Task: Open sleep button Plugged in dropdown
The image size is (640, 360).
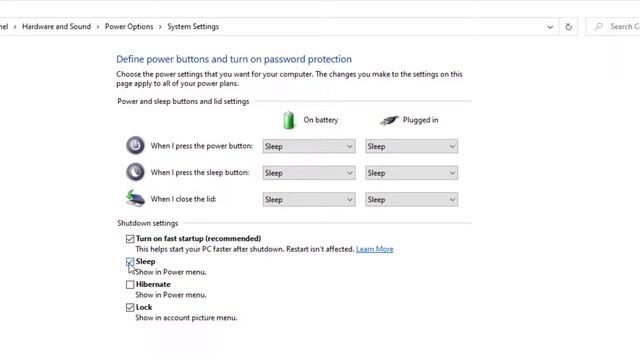Action: pos(411,173)
